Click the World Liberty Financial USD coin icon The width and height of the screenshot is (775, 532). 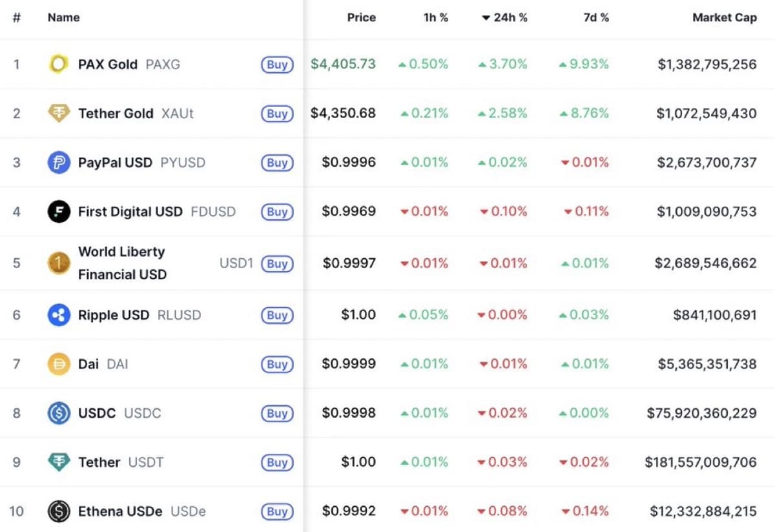tap(58, 263)
